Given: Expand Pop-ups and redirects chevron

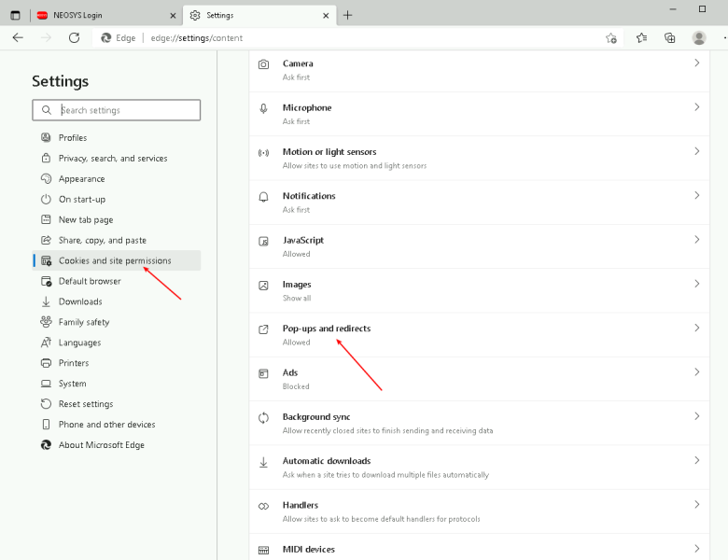Looking at the screenshot, I should (696, 328).
